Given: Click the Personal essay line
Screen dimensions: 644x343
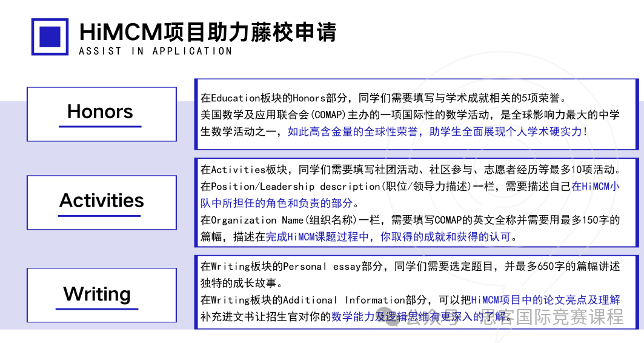Looking at the screenshot, I should 410,267.
